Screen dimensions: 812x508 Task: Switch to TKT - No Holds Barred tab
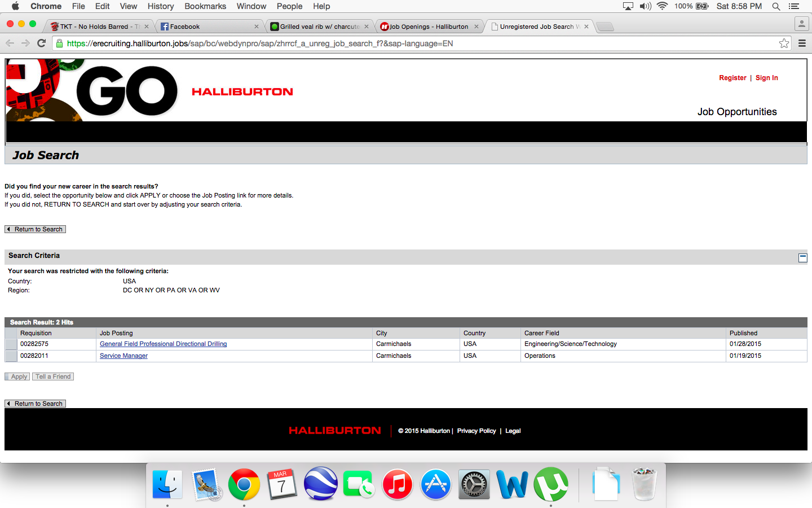[99, 27]
